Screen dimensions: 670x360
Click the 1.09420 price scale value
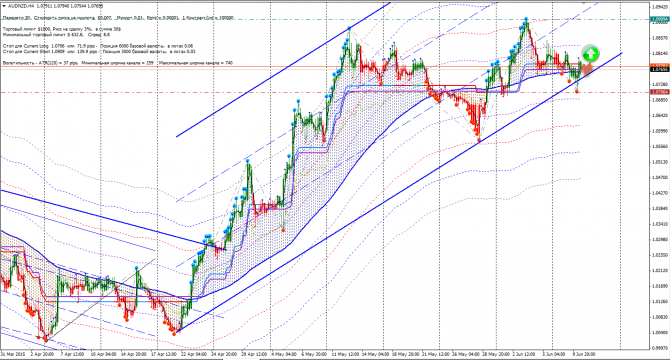point(660,7)
